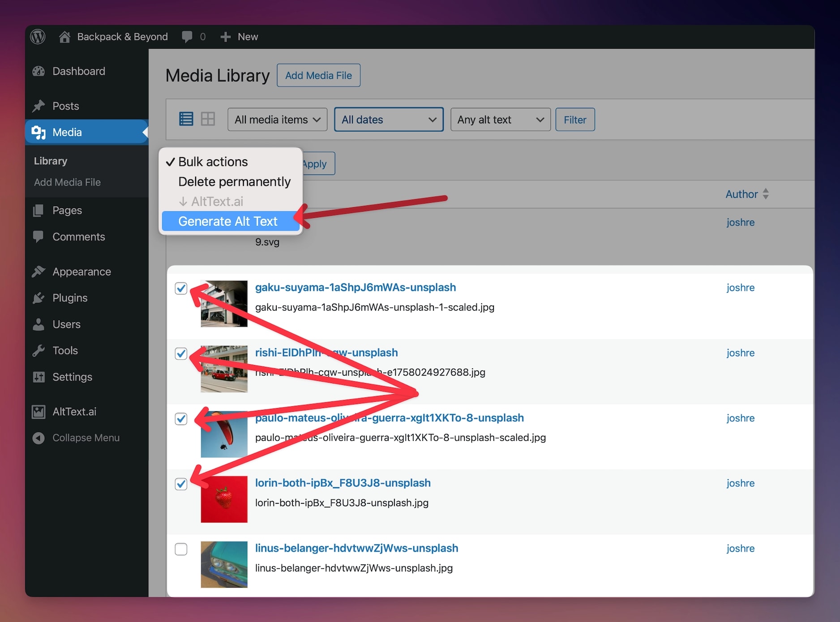The width and height of the screenshot is (840, 622).
Task: Click the Posts pushpin icon
Action: [39, 106]
